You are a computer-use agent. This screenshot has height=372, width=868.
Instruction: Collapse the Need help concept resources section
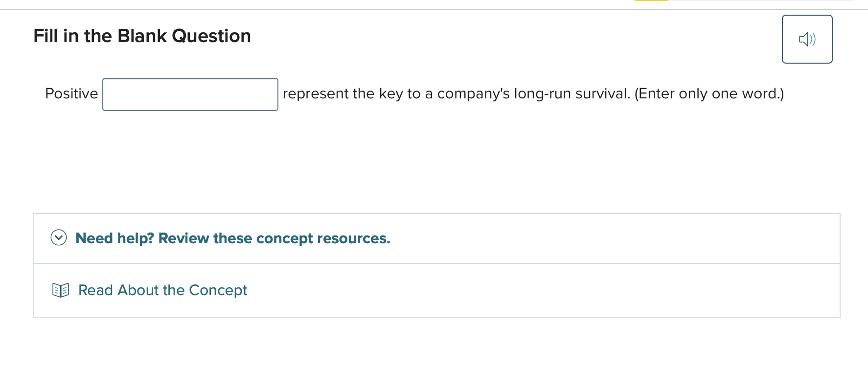(x=59, y=238)
